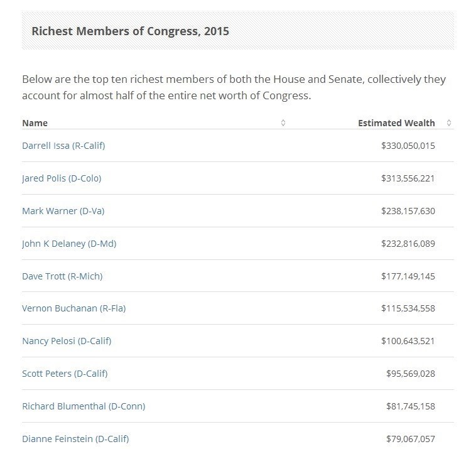
Task: Click the Richest Members of Congress heading
Action: click(131, 31)
